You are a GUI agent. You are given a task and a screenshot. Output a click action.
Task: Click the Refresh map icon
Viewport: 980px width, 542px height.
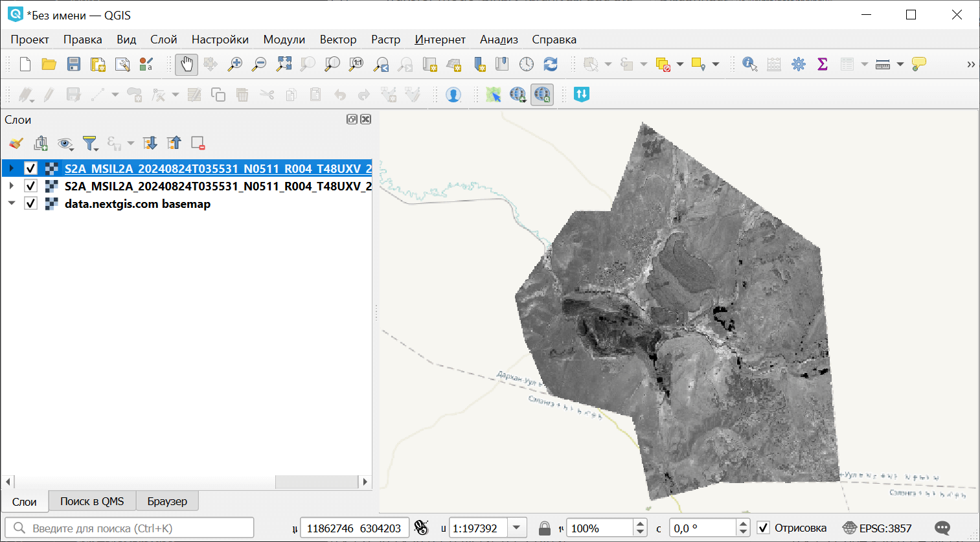551,64
